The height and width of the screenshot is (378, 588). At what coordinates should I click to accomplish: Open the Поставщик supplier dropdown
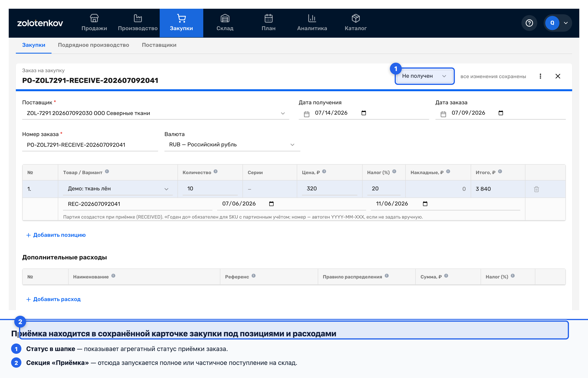[156, 113]
